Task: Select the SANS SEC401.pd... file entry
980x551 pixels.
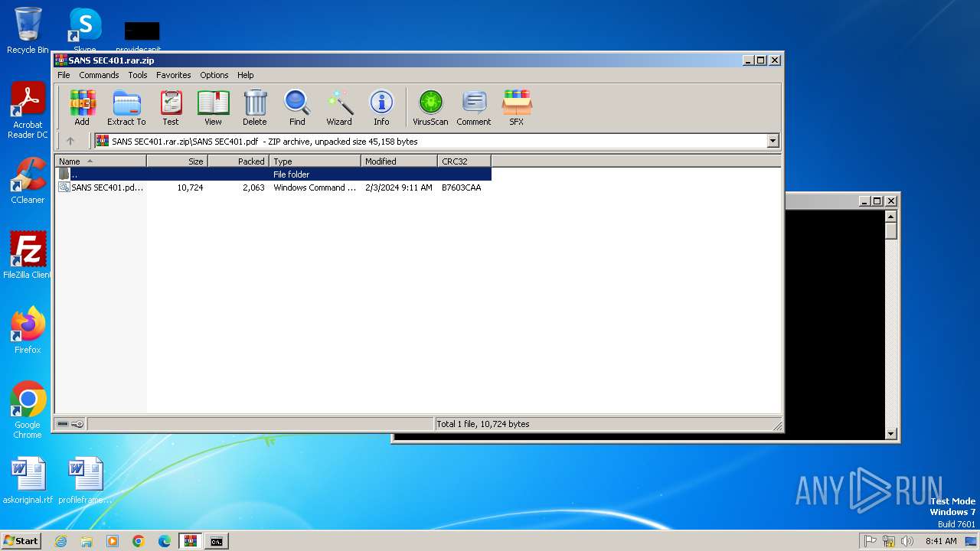Action: click(107, 187)
